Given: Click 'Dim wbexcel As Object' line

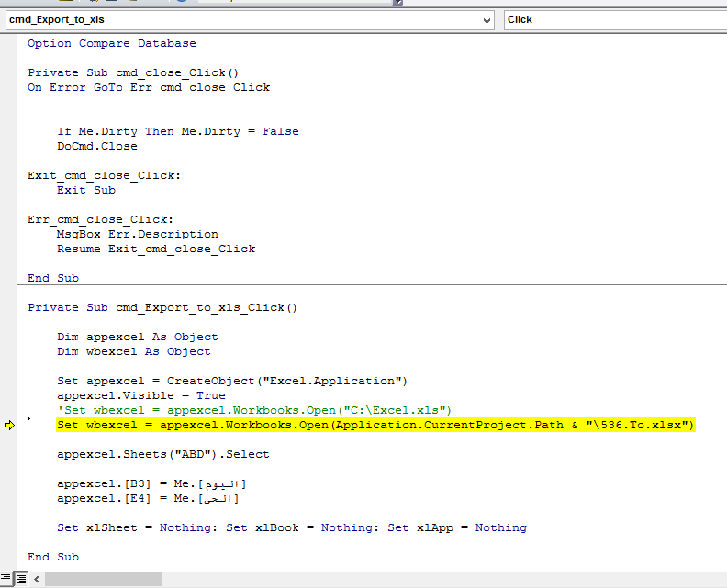Looking at the screenshot, I should tap(133, 351).
